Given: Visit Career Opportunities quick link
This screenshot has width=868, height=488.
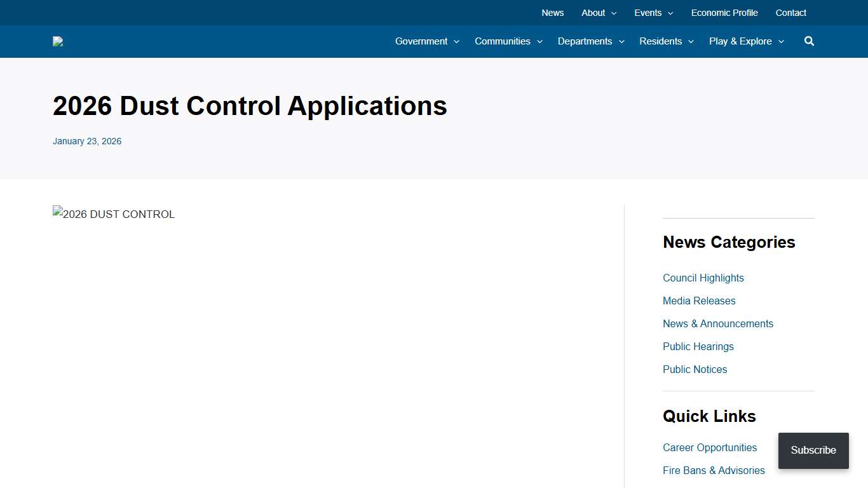Looking at the screenshot, I should [710, 447].
